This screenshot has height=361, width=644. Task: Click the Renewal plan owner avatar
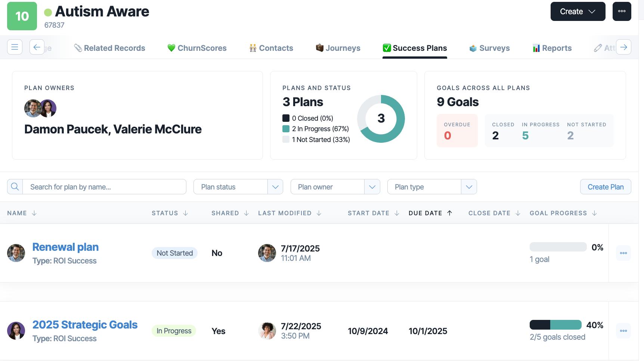16,253
